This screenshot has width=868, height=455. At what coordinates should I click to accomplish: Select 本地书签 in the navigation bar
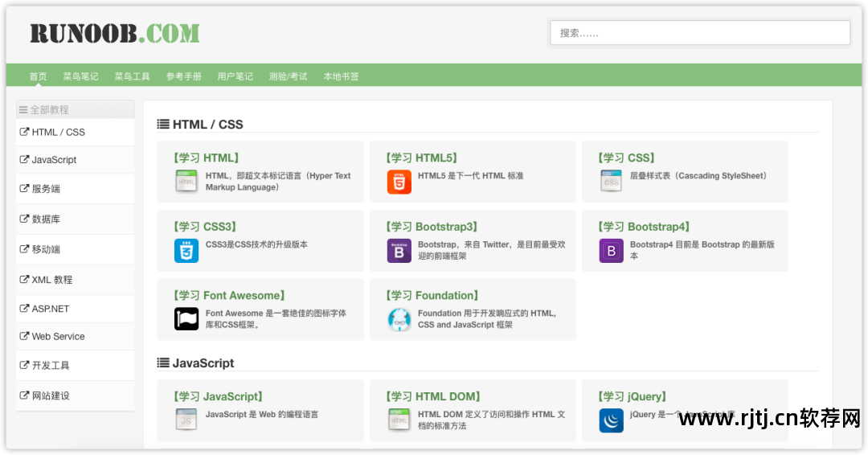341,76
